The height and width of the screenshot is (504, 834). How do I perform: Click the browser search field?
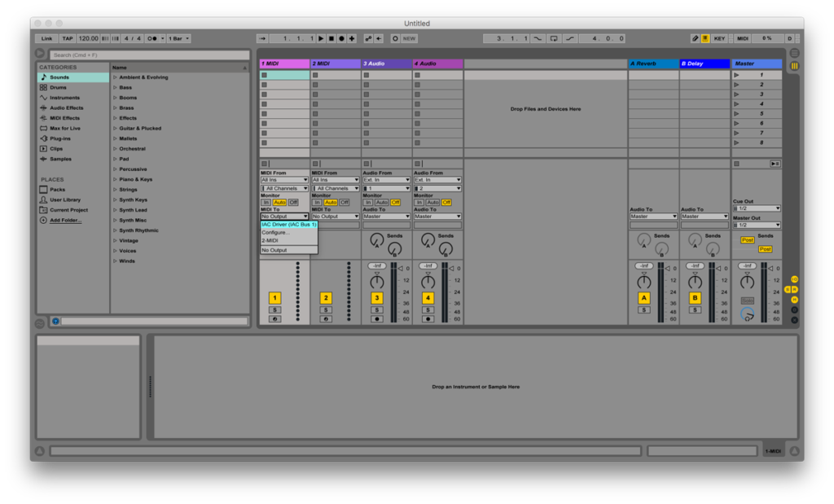click(x=151, y=54)
